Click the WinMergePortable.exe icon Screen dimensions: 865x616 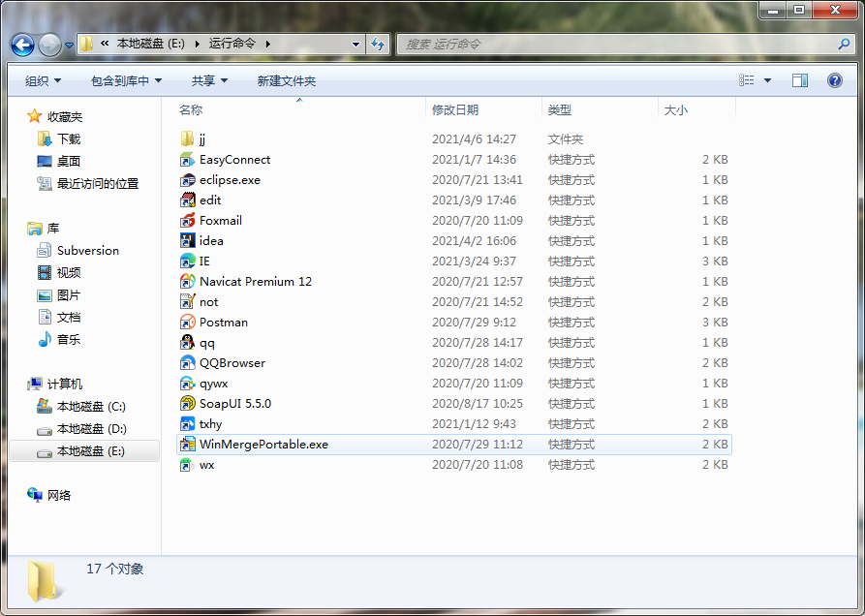pyautogui.click(x=188, y=444)
